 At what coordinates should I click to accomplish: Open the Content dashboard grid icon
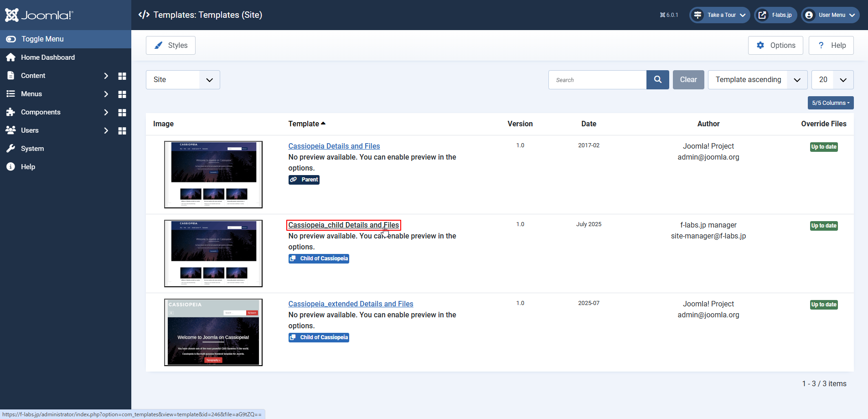[x=122, y=76]
